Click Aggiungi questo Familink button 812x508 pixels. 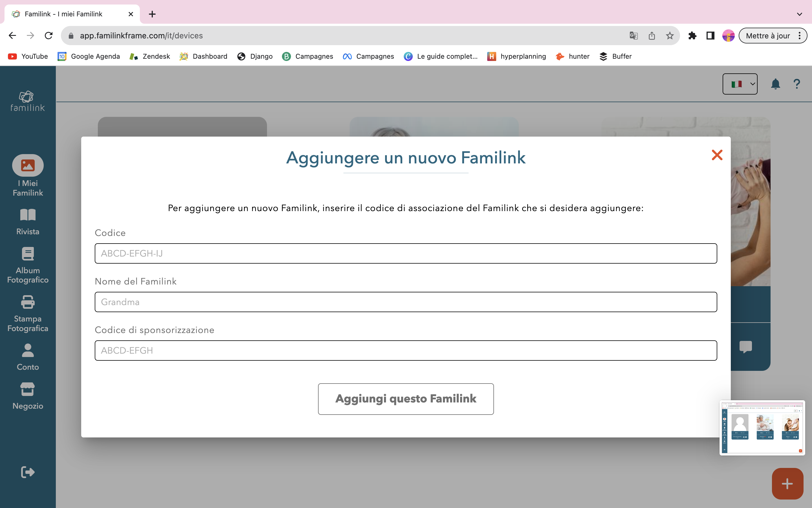406,399
